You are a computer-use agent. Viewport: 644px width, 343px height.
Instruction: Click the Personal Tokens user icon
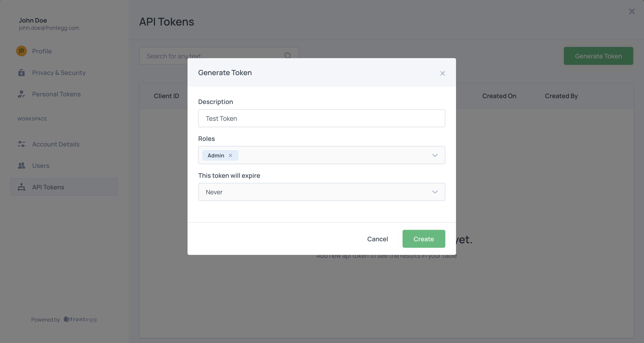[x=21, y=94]
